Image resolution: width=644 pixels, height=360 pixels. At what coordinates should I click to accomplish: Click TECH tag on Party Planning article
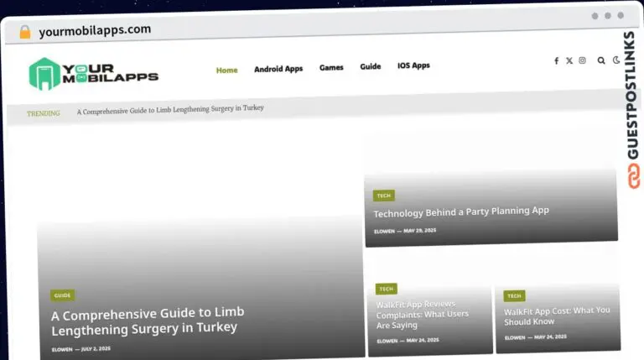tap(383, 196)
